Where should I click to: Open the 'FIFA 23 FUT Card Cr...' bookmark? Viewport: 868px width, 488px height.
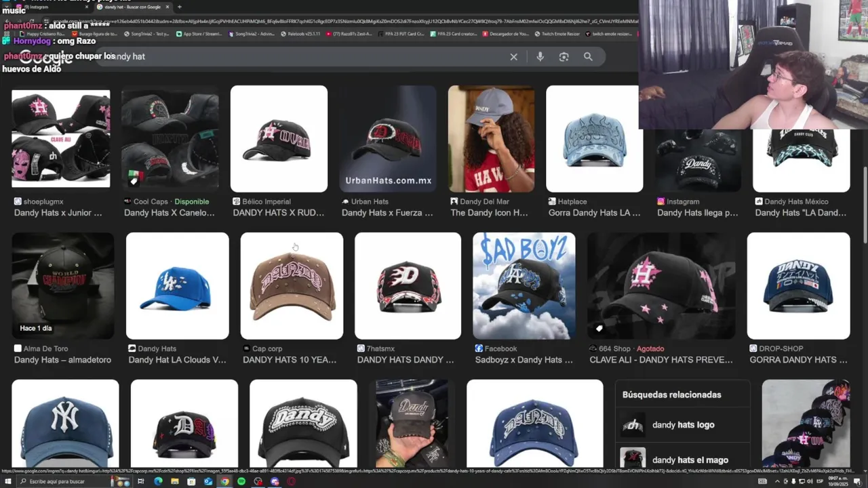coord(403,33)
